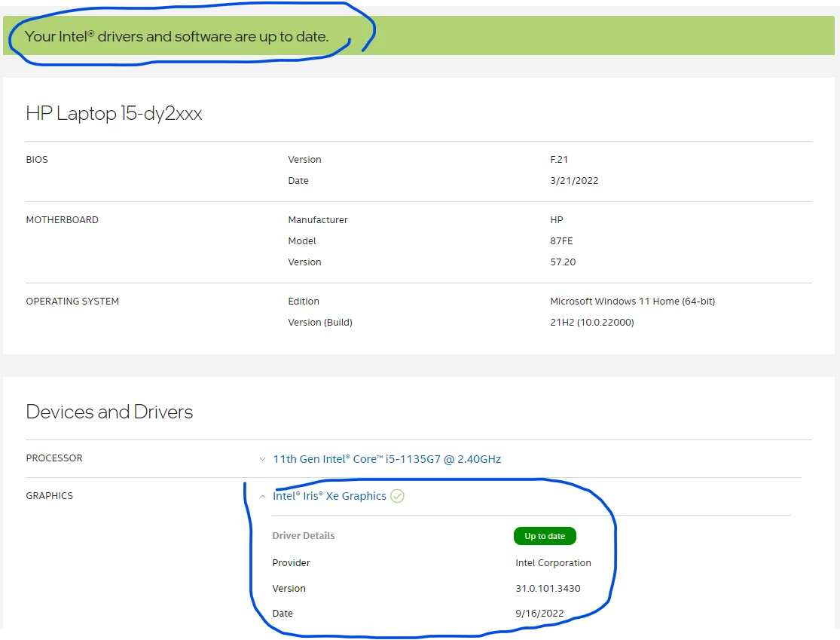Select the BIOS date 3/21/2022
Screen dimensions: 840x640
pyautogui.click(x=574, y=181)
